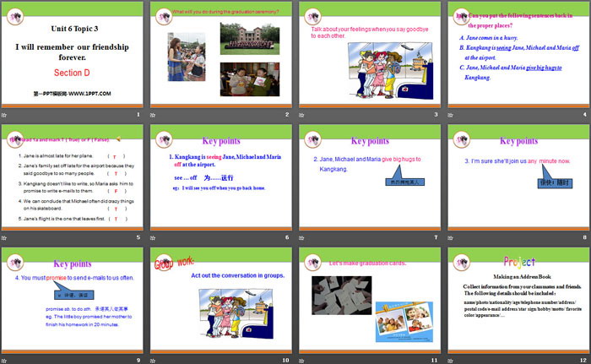The width and height of the screenshot is (591, 364).
Task: Select slide 7 Key points give big hugs
Action: coord(370,177)
